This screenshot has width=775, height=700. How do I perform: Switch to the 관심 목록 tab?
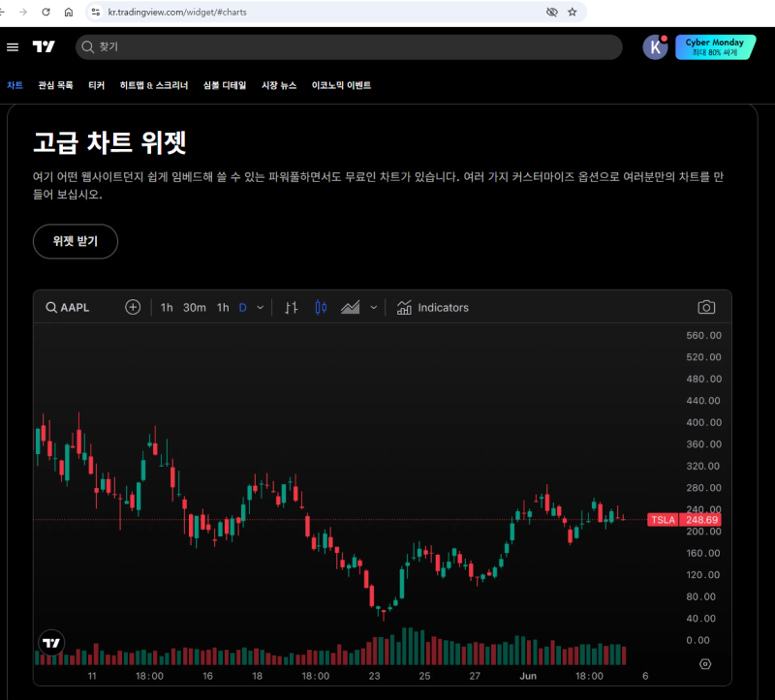click(55, 85)
